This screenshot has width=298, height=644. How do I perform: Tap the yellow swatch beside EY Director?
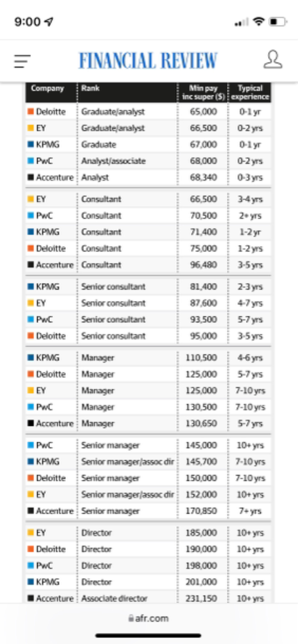[31, 532]
